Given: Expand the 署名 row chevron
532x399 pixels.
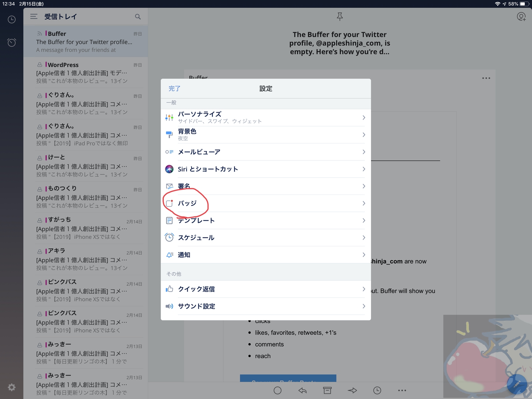Looking at the screenshot, I should pyautogui.click(x=364, y=186).
